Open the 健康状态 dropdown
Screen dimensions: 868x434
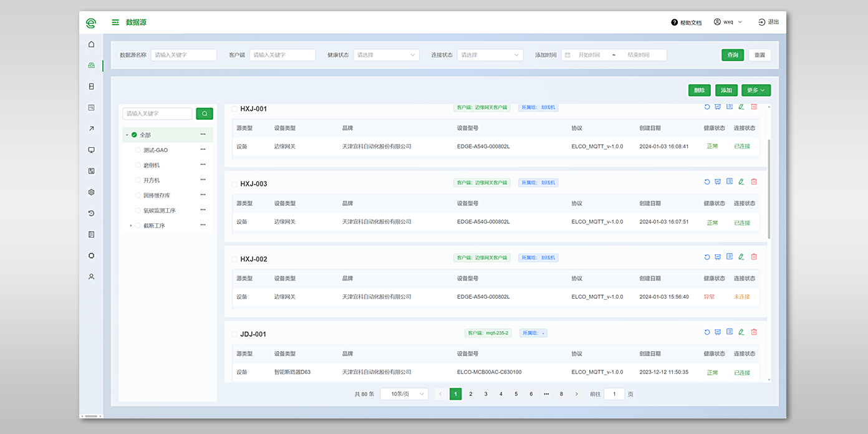click(x=386, y=55)
